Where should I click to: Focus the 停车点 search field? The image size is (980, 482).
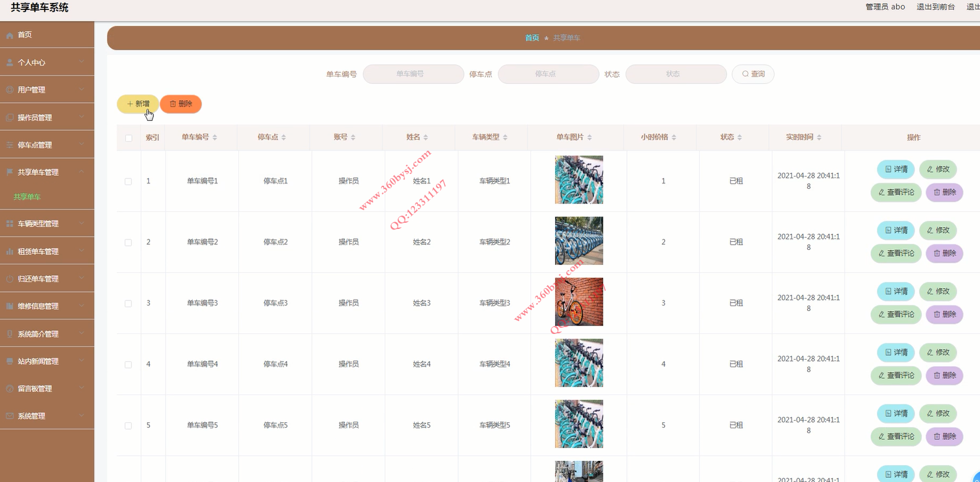548,74
